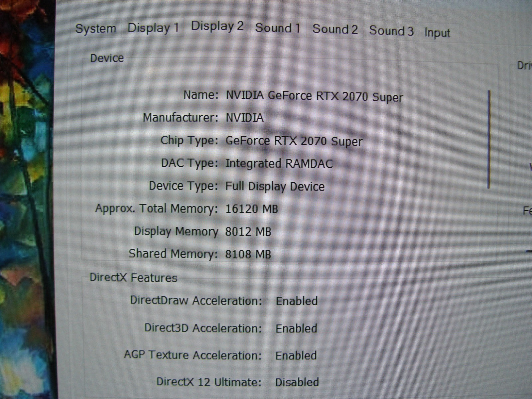Switch to the Sound 3 tab
Screen dimensions: 532x399
[x=391, y=31]
